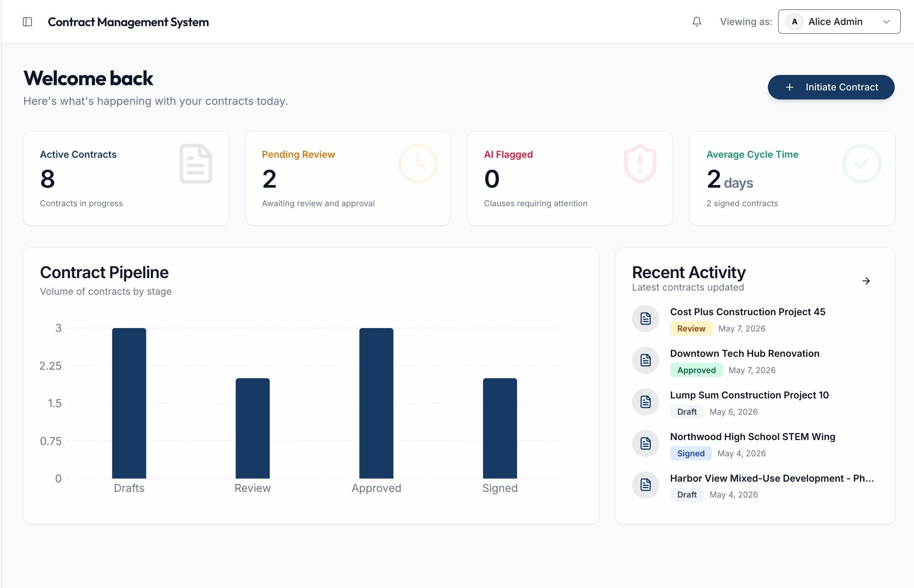Click the Draft badge under Harbor View Mixed-Use Development
Screen dimensions: 914x588
(x=687, y=495)
